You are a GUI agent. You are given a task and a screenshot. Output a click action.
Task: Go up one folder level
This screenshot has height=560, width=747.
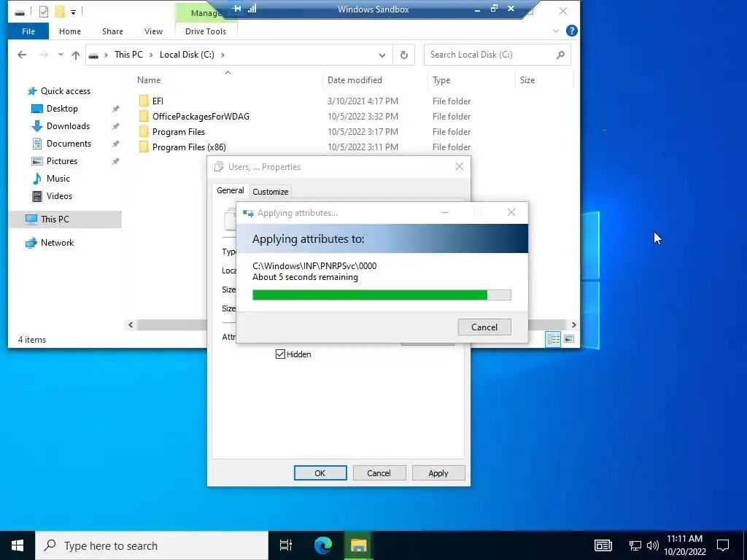pos(75,55)
